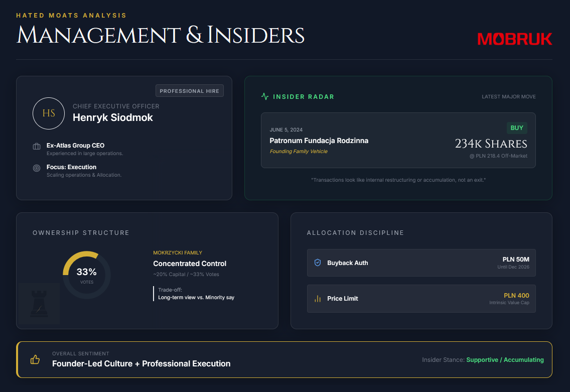Click the bar chart icon in Price Limit row
570x392 pixels.
pos(318,299)
